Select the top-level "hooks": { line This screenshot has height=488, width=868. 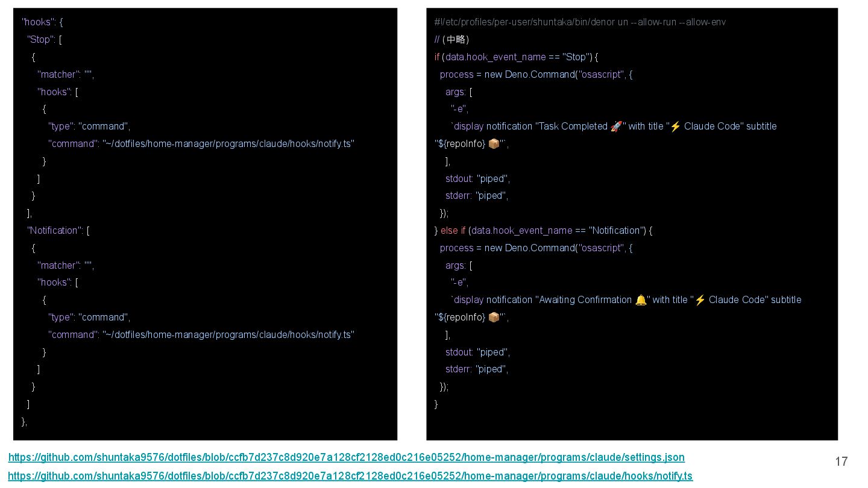pyautogui.click(x=42, y=22)
